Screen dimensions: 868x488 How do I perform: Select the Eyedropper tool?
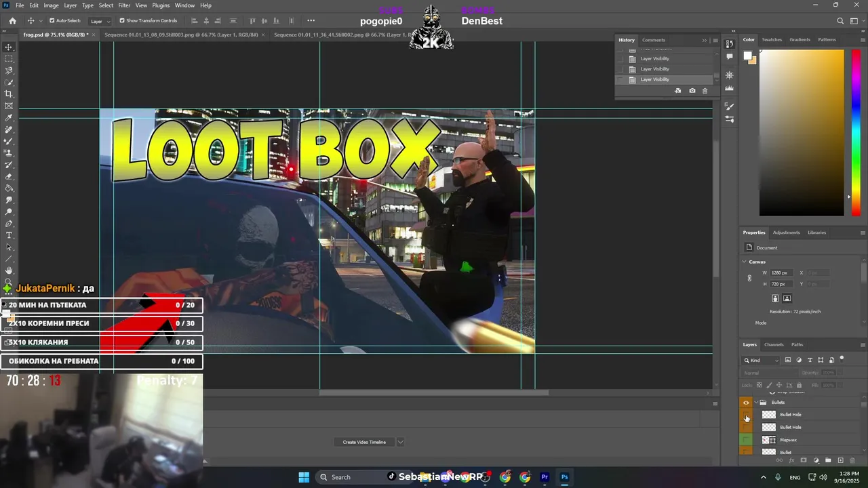click(x=9, y=118)
